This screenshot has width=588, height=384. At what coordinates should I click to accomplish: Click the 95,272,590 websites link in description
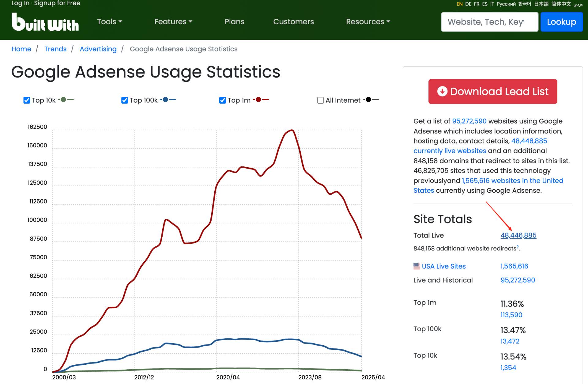coord(469,121)
